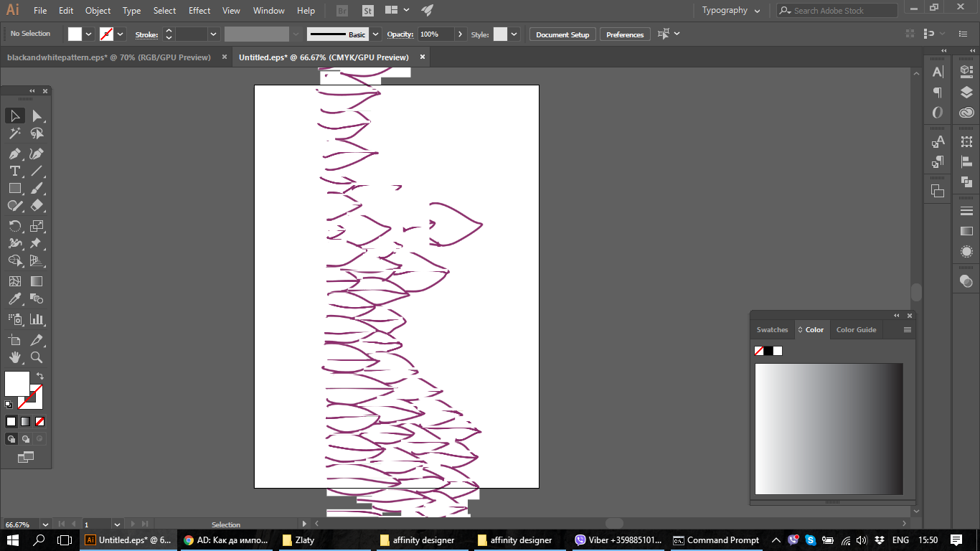Open the Typography workspace dropdown
Screen dimensions: 980x551
pyautogui.click(x=731, y=10)
